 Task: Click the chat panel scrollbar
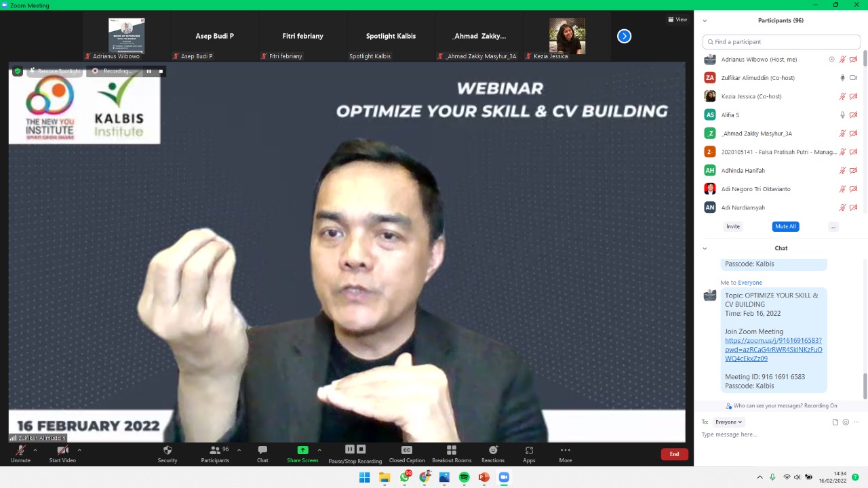point(865,386)
